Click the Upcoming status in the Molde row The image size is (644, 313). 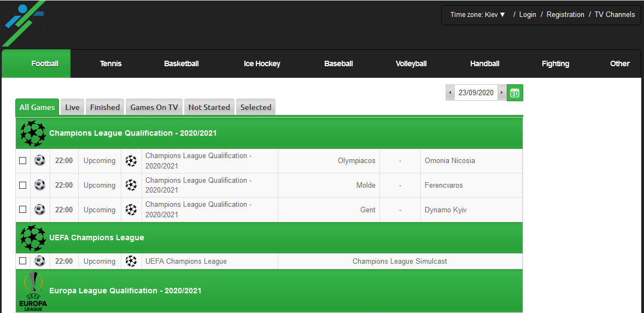pyautogui.click(x=99, y=186)
